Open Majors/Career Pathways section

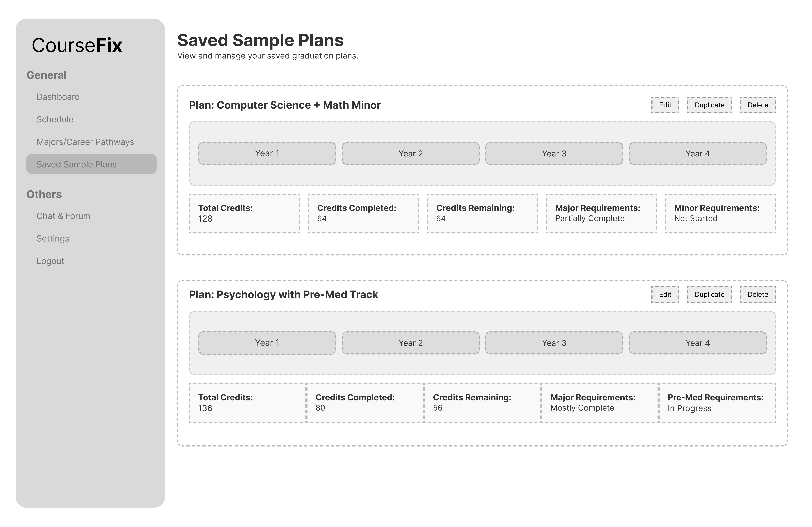point(85,142)
